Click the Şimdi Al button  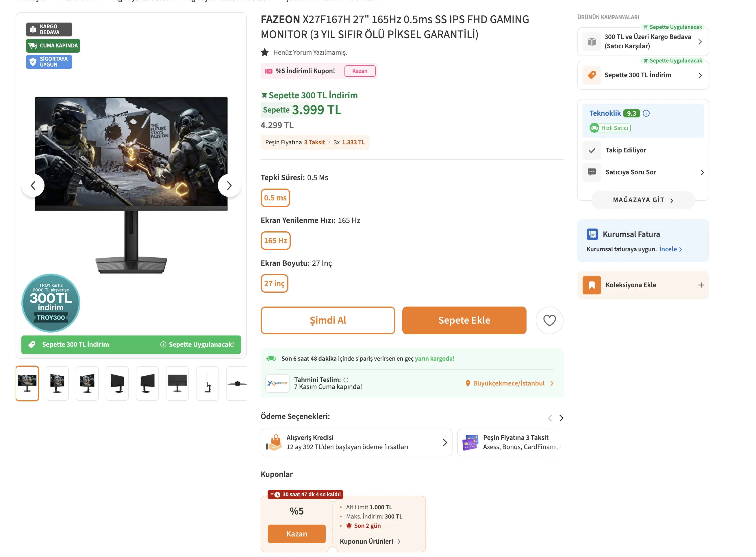pyautogui.click(x=327, y=320)
